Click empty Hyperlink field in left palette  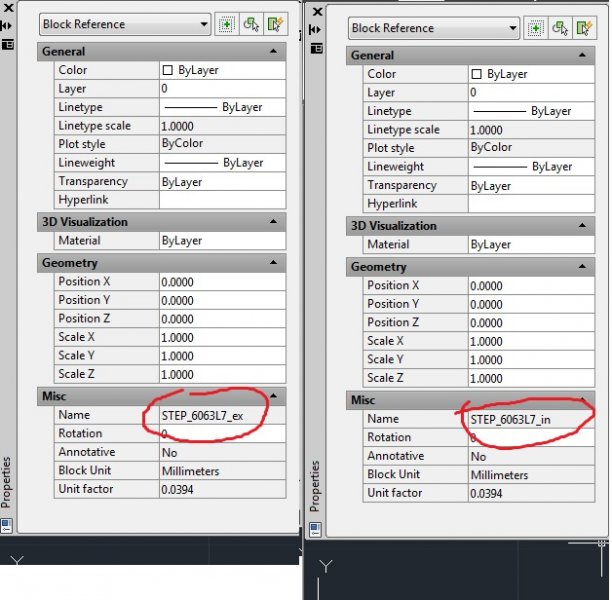tap(223, 199)
